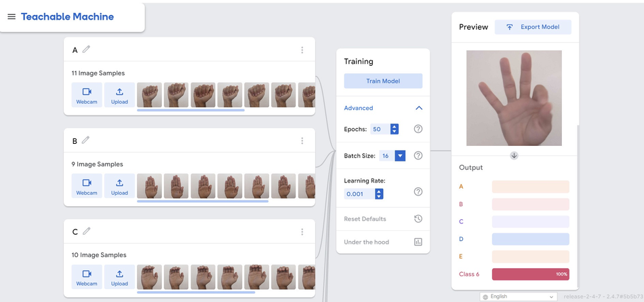The height and width of the screenshot is (302, 644).
Task: Open the hamburger menu beside Teachable Machine
Action: pyautogui.click(x=12, y=16)
